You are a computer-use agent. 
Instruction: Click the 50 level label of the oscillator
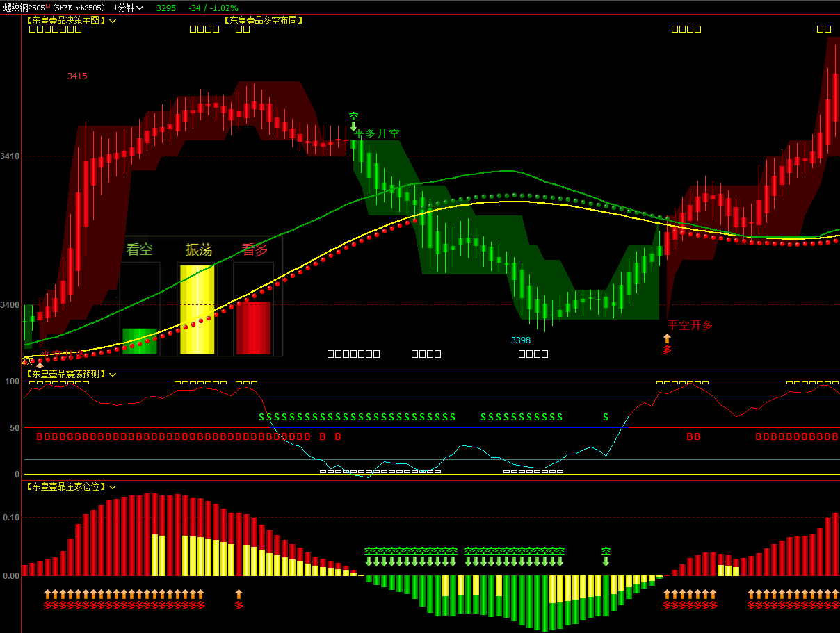click(14, 427)
